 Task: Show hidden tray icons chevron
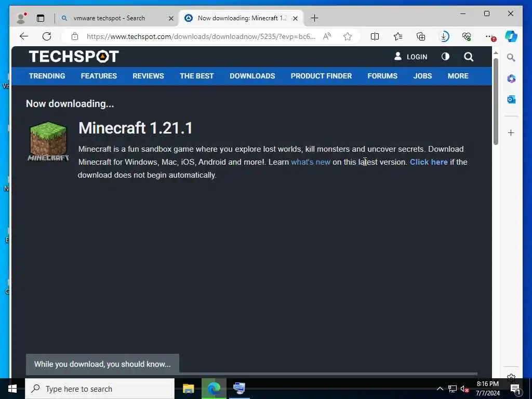[440, 389]
